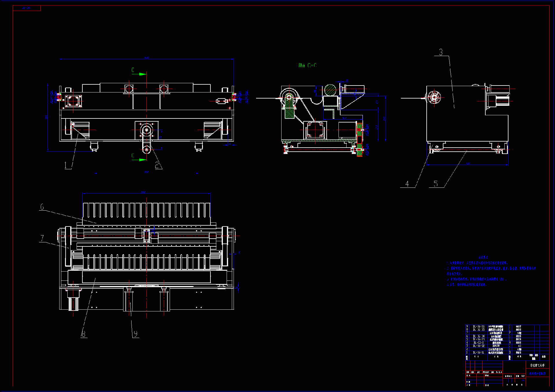Click part callout number 4
The height and width of the screenshot is (392, 555).
pyautogui.click(x=407, y=184)
